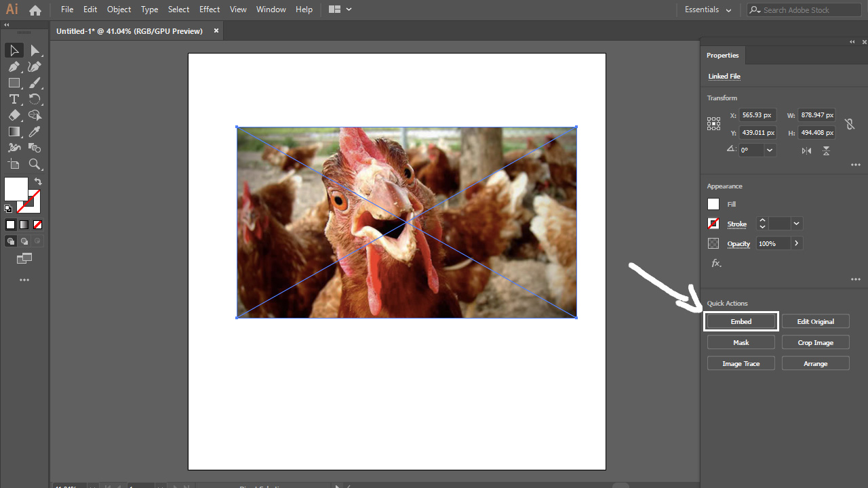Click Flip Horizontally icon in Transform
868x488 pixels.
coord(806,150)
